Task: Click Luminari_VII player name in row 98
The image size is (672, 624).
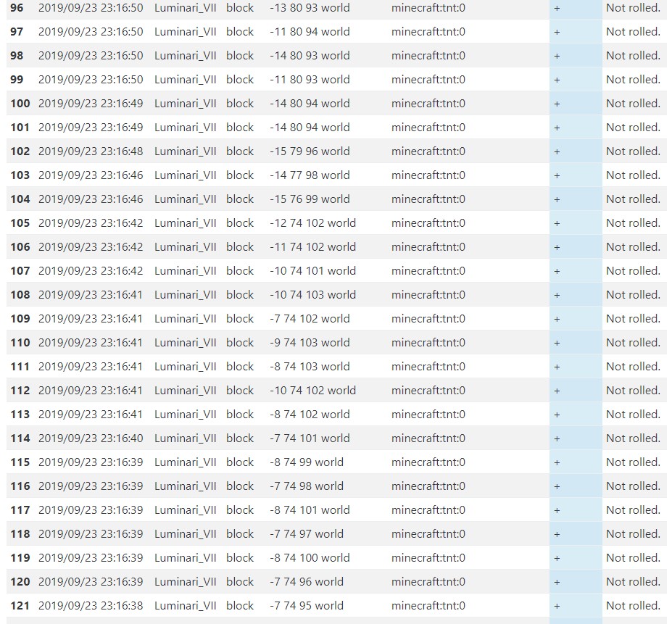Action: pyautogui.click(x=185, y=56)
